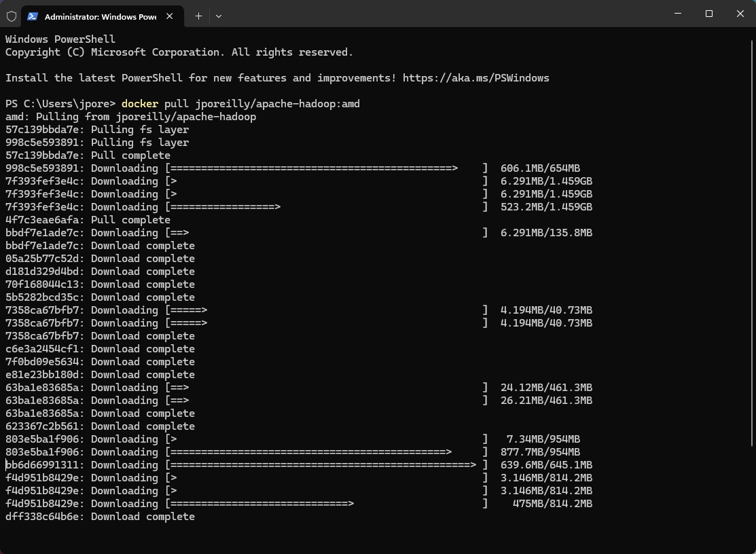The height and width of the screenshot is (554, 756).
Task: Click the '6.291MB/135.8MB' value
Action: [546, 233]
